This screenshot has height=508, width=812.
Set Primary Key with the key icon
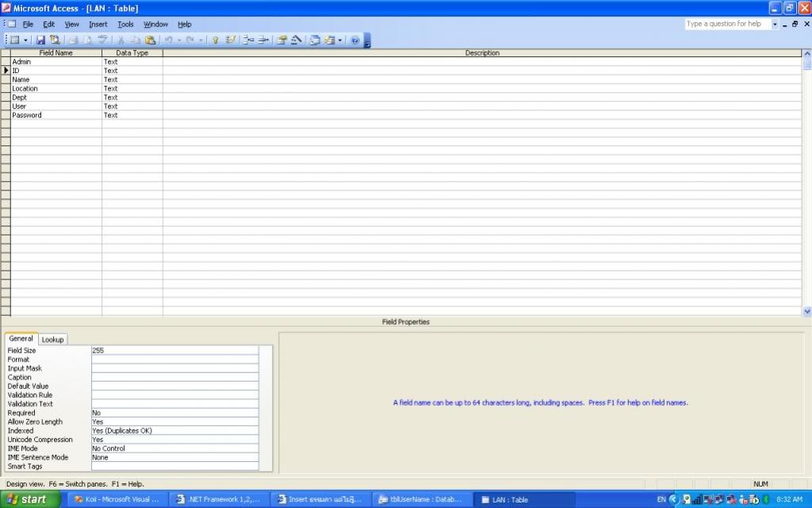(x=216, y=40)
